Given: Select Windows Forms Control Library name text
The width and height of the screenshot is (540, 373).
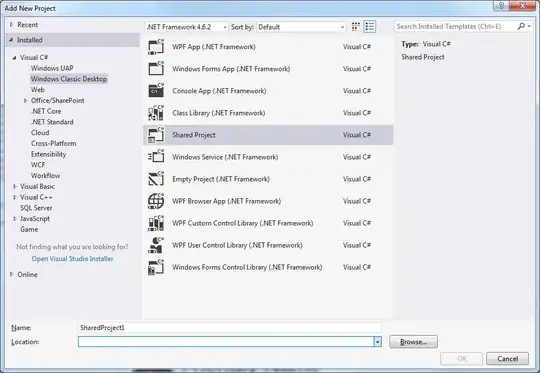Looking at the screenshot, I should [247, 267].
